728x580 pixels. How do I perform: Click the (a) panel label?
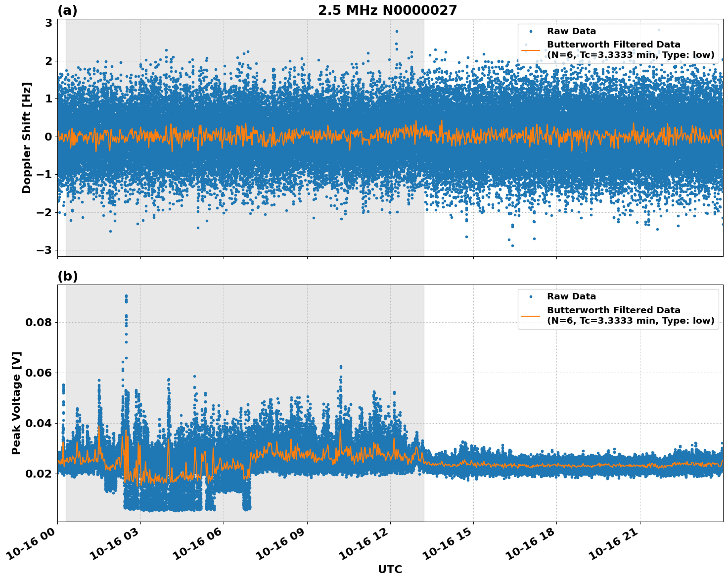(67, 10)
